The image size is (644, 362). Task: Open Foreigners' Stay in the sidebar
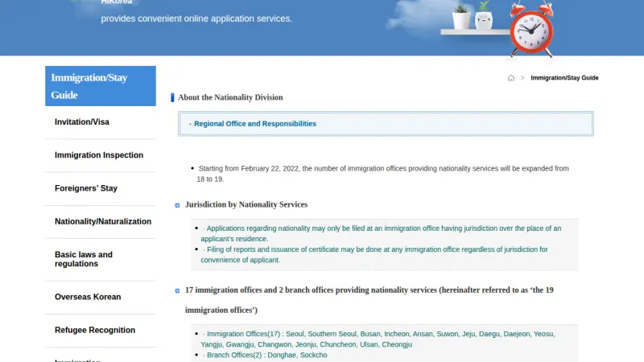(86, 188)
